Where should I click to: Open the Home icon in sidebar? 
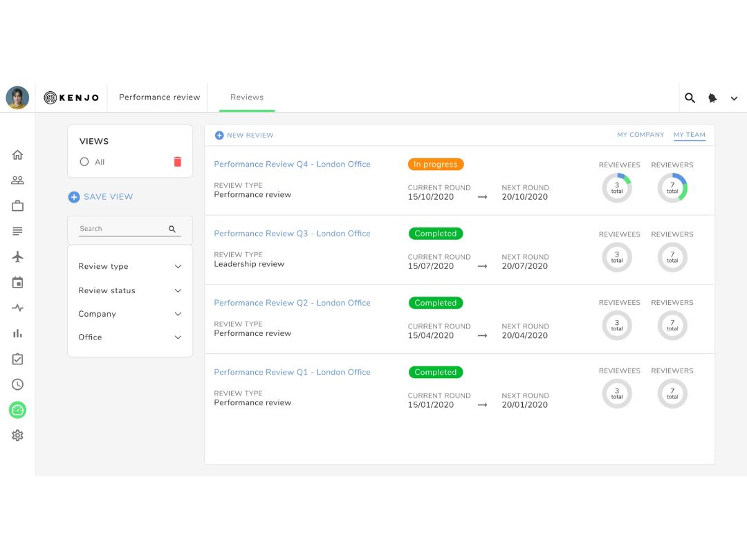coord(17,155)
